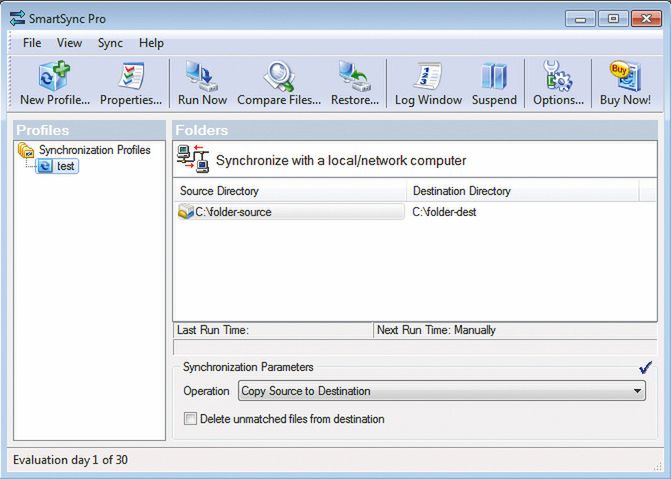The width and height of the screenshot is (671, 479).
Task: Open Compare Files magnifier tool
Action: [279, 76]
